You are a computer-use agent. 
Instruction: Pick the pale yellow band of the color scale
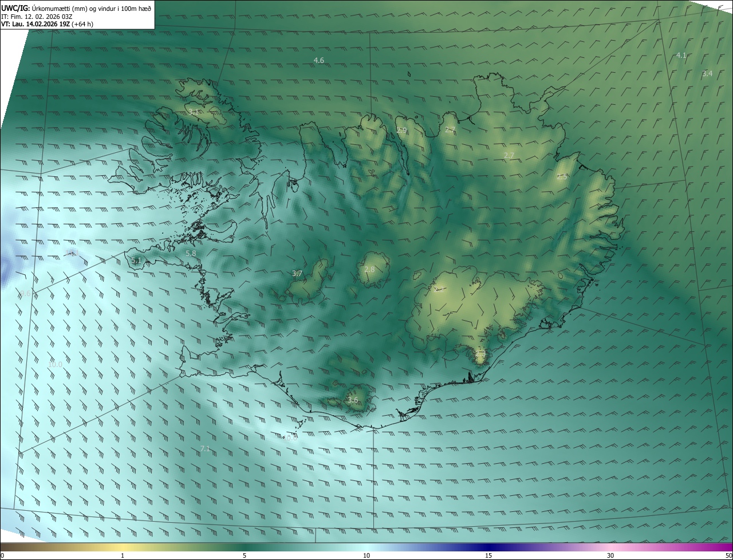[x=123, y=547]
